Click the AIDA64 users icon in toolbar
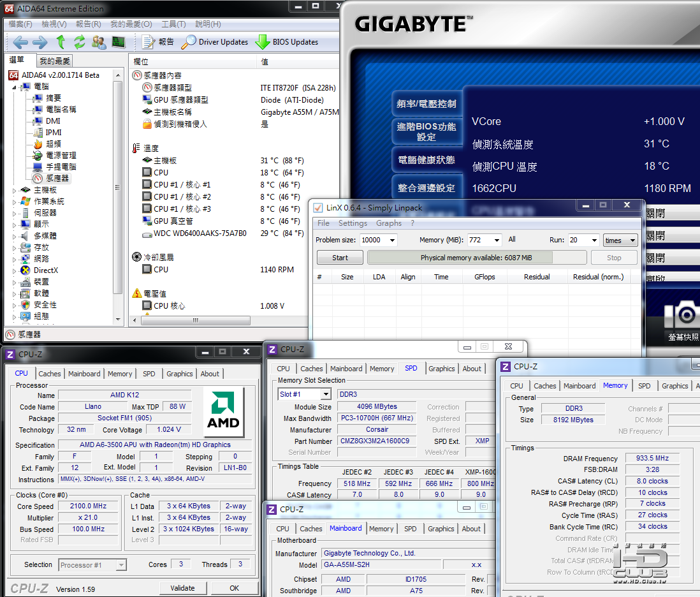Viewport: 700px width, 597px height. point(99,43)
